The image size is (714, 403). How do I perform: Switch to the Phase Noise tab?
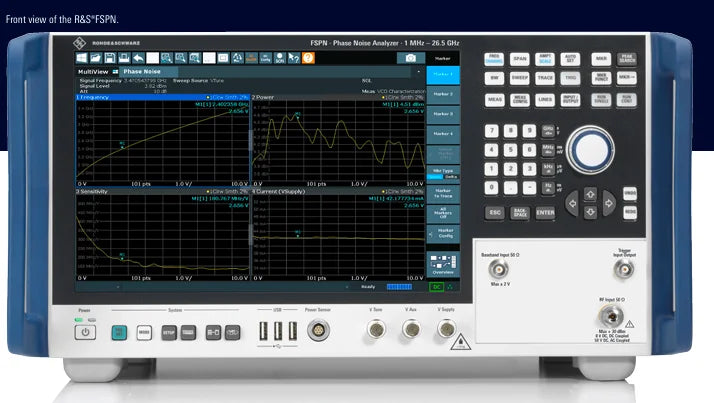(x=148, y=71)
